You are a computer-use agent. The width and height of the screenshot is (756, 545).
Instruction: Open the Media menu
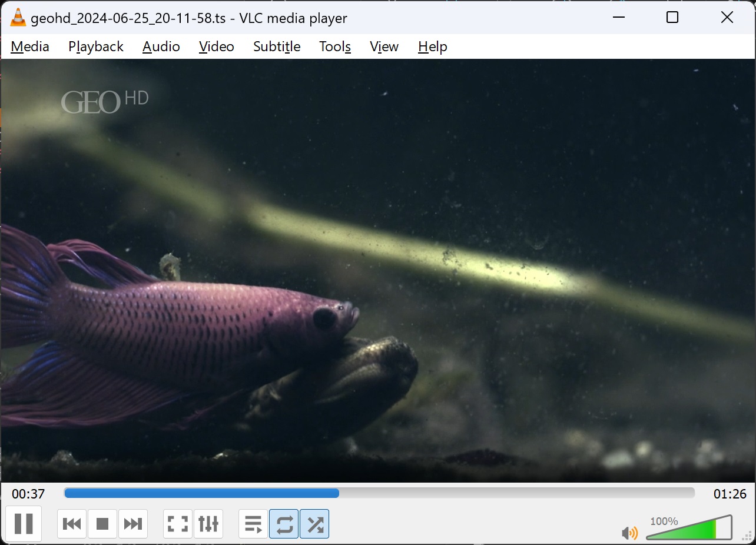point(30,46)
